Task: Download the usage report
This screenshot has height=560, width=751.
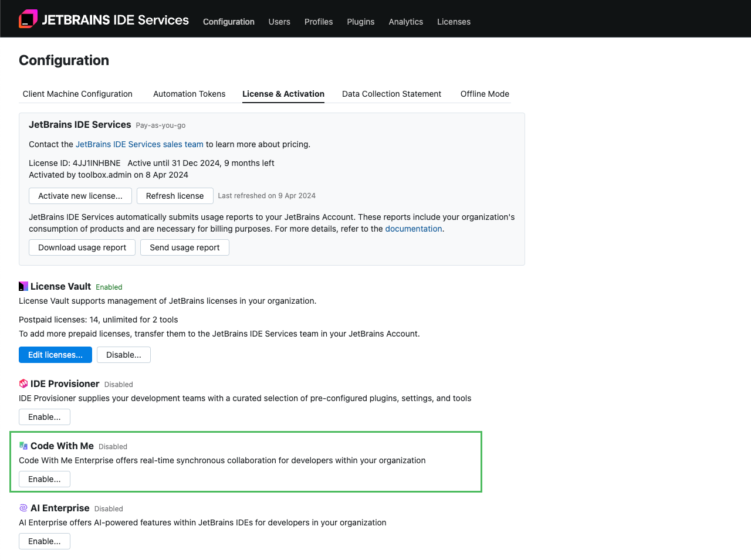Action: pos(82,247)
